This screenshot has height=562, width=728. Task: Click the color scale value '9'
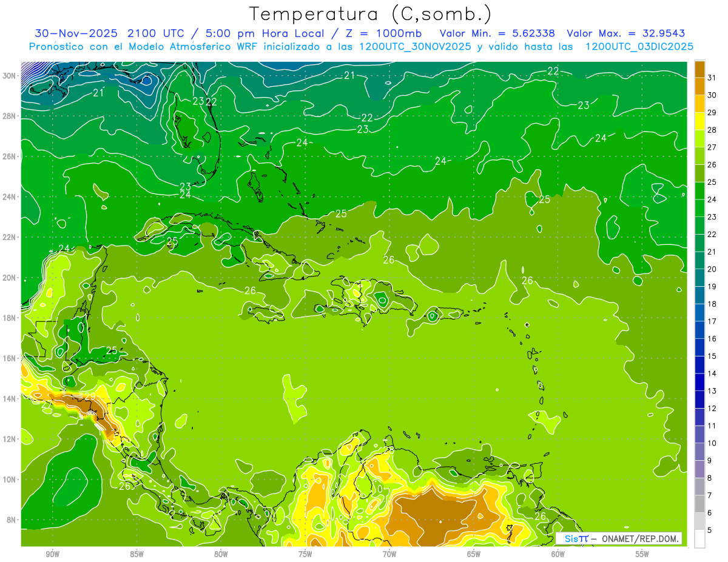[x=710, y=461]
